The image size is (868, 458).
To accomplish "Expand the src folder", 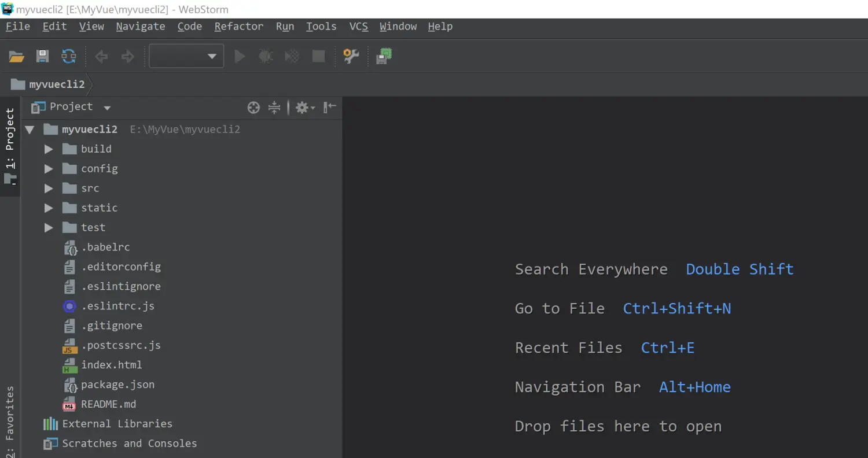I will (49, 189).
